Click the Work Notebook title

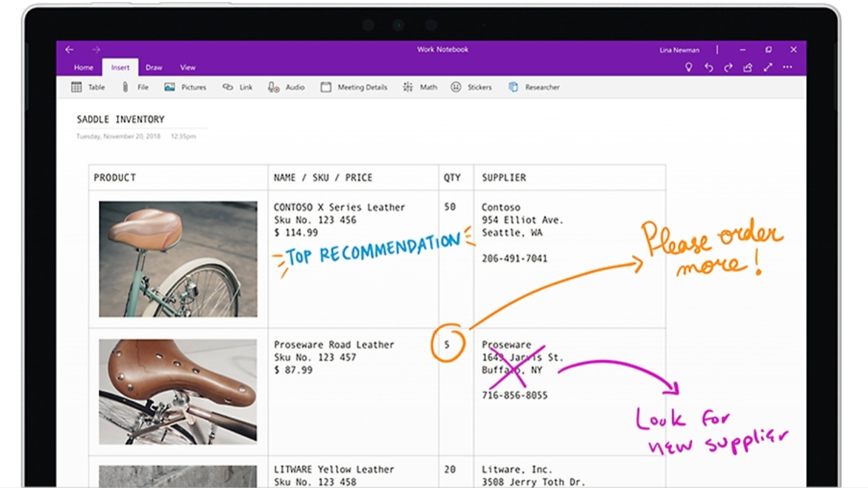pos(443,50)
